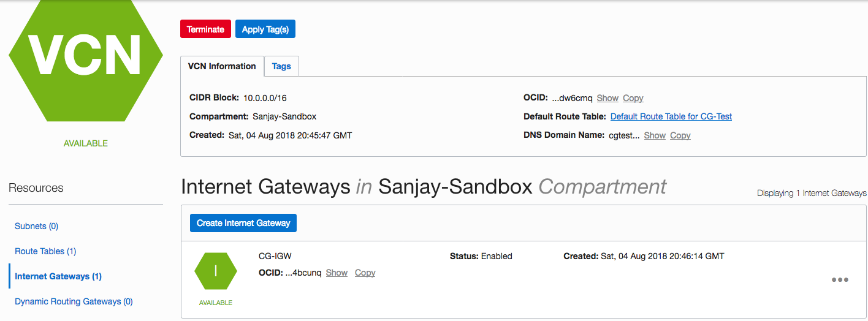Select Internet Gateways (1) in Resources
The width and height of the screenshot is (868, 321).
pos(58,276)
